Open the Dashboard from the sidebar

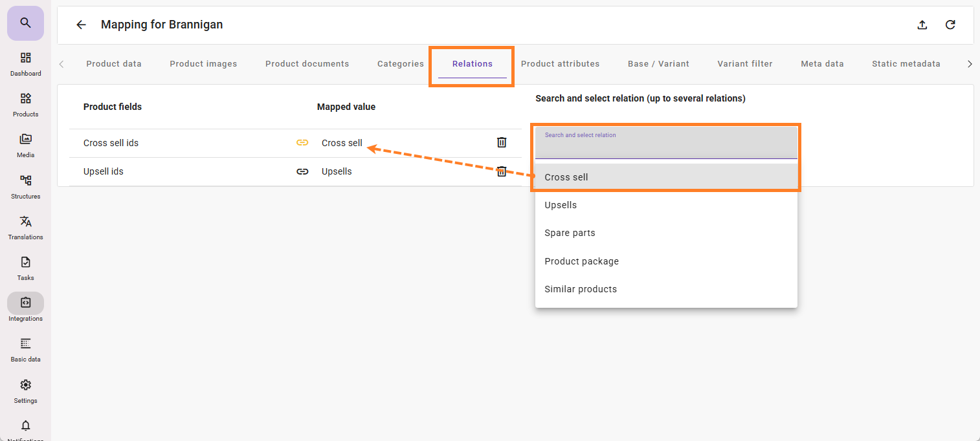[x=25, y=64]
